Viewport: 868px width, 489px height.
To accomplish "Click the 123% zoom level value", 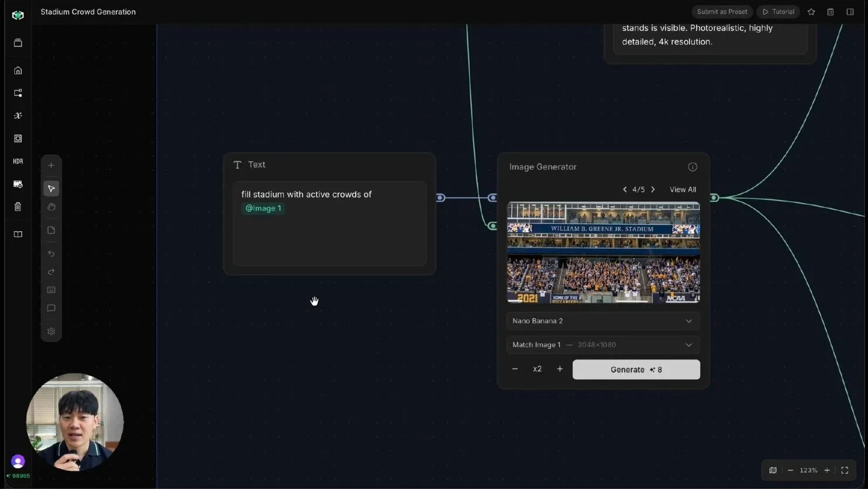I will [808, 470].
